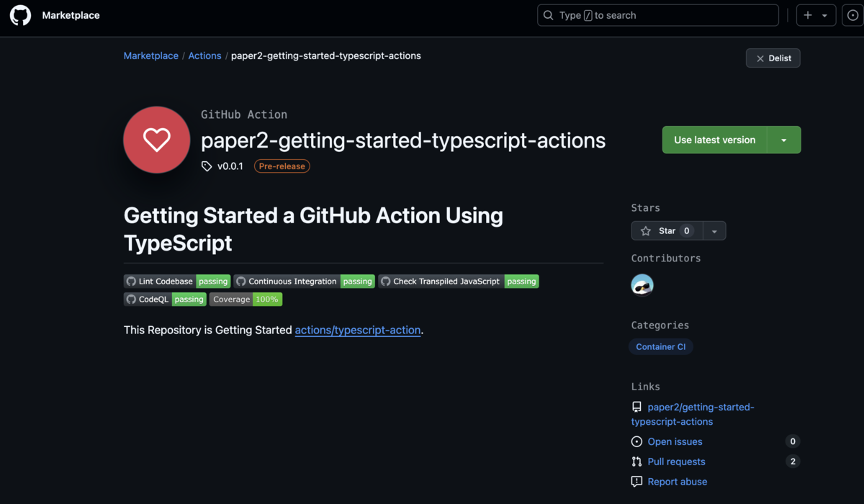Expand the Star lists dropdown arrow

pyautogui.click(x=714, y=231)
